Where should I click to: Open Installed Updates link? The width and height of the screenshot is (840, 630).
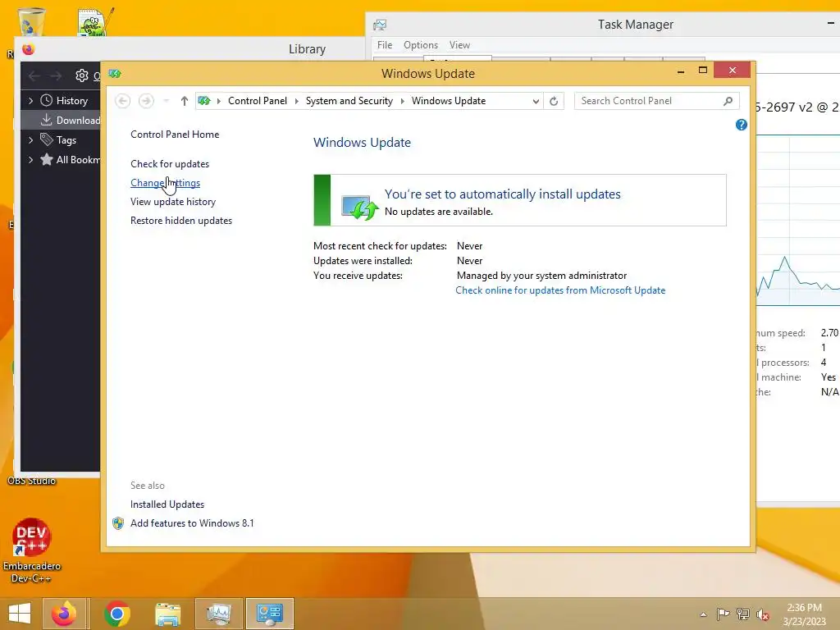tap(167, 504)
